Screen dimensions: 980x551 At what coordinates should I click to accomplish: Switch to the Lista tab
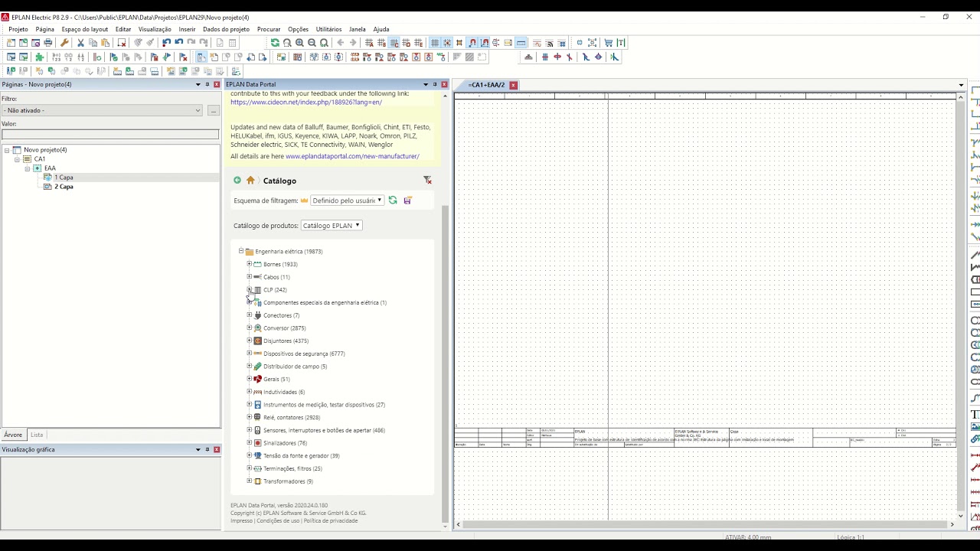point(37,435)
